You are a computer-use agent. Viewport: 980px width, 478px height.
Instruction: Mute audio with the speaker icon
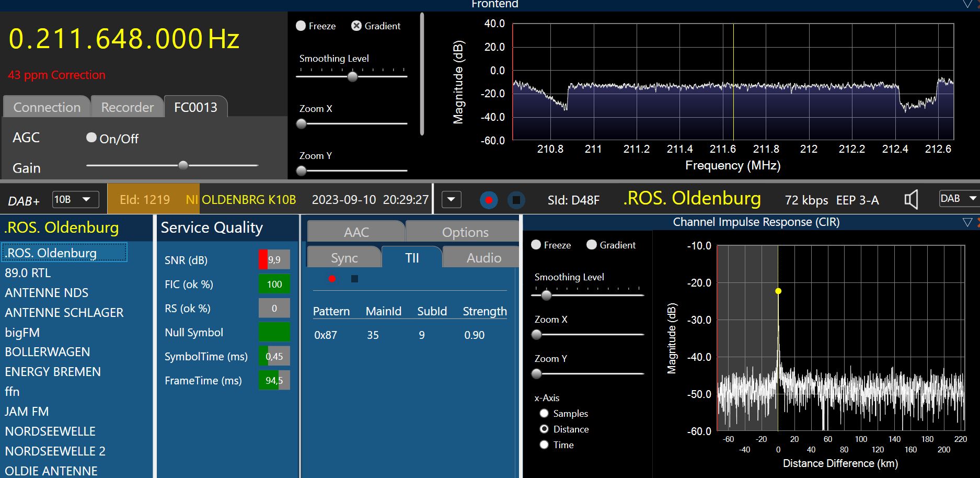(x=911, y=200)
